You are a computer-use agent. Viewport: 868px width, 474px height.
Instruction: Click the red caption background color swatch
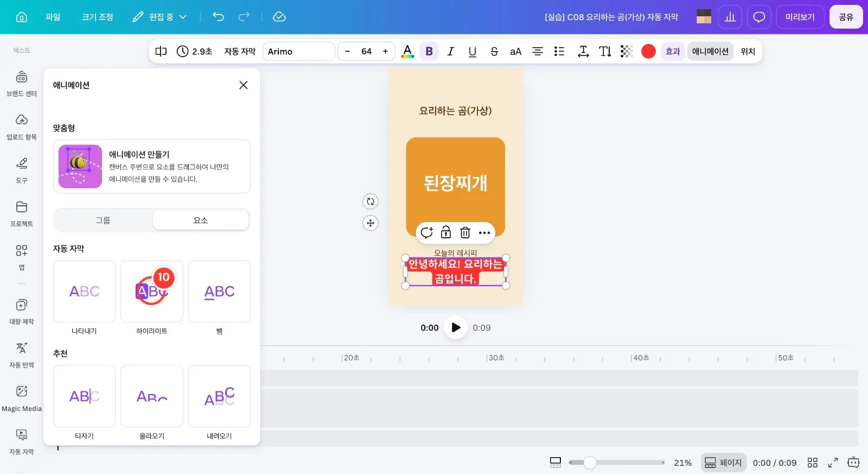[x=648, y=52]
